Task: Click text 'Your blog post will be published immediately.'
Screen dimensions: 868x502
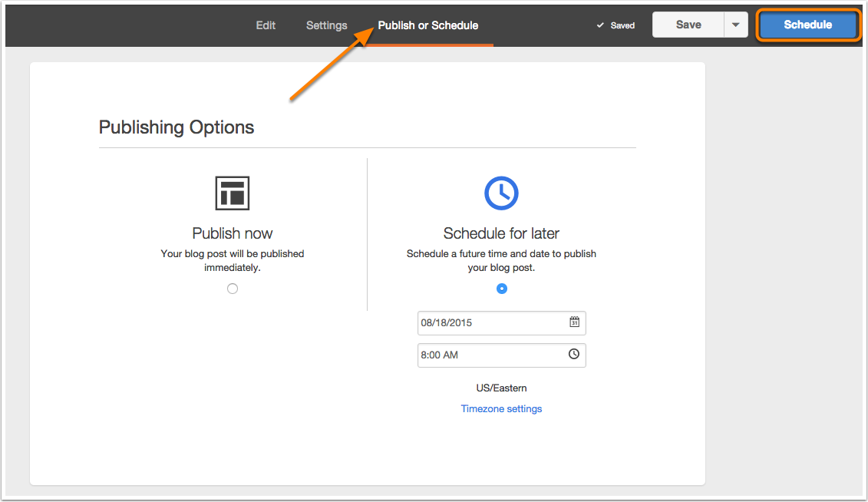Action: [x=233, y=261]
